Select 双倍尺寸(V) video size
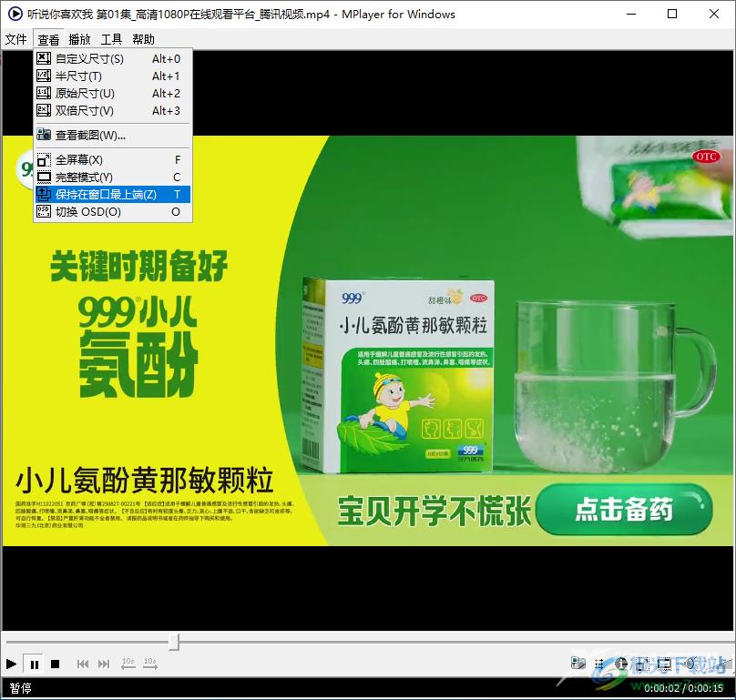 click(113, 111)
